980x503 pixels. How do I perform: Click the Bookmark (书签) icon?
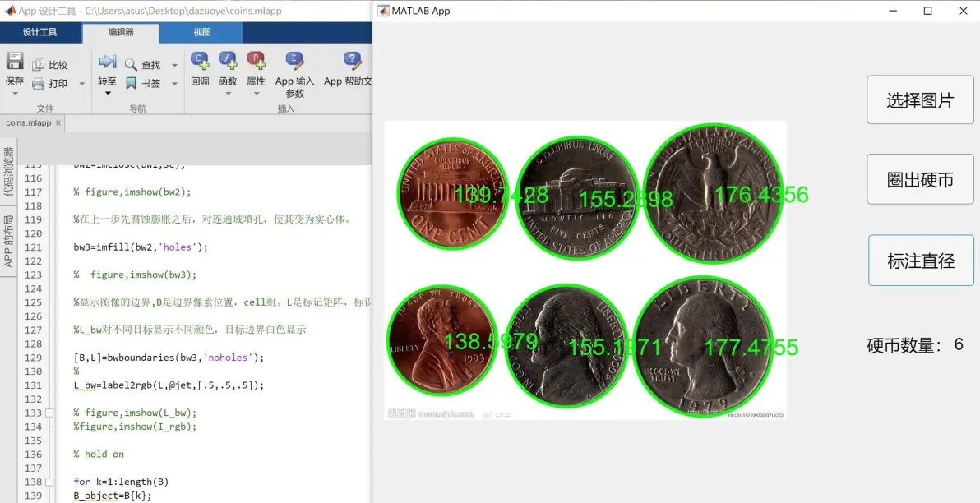[131, 83]
